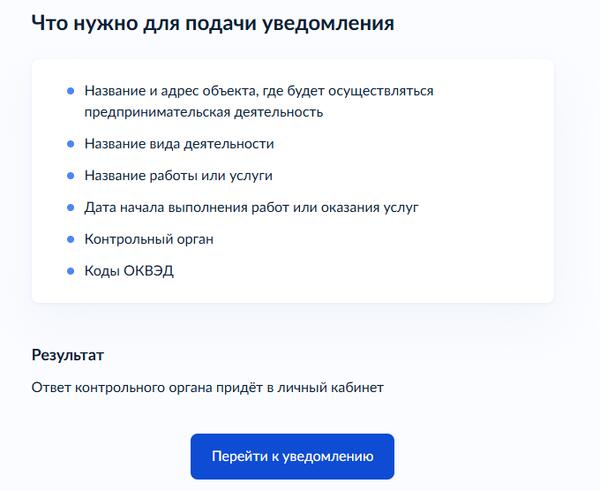Click the "предпринимательская деятельность" line in the first item
Viewport: 600px width, 491px height.
coord(204,112)
